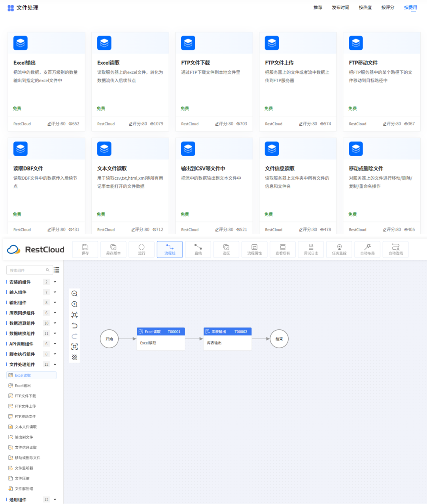Select the 结束 end node
Screen dimensions: 427x504
pyautogui.click(x=279, y=339)
